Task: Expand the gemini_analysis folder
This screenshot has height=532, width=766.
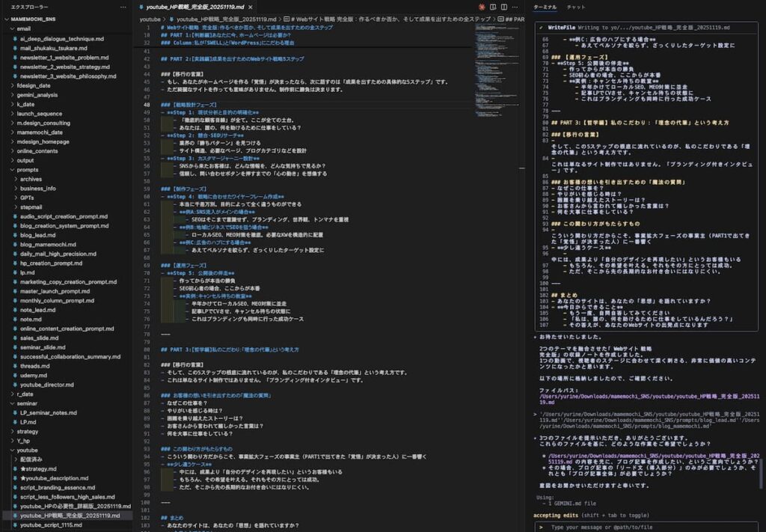Action: pyautogui.click(x=11, y=95)
